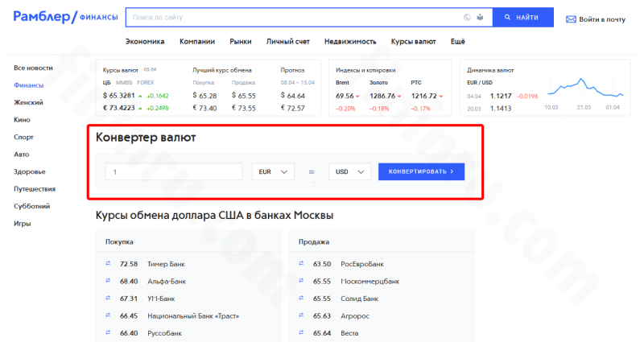Click the EUR / USD dynamics chart

[585, 88]
